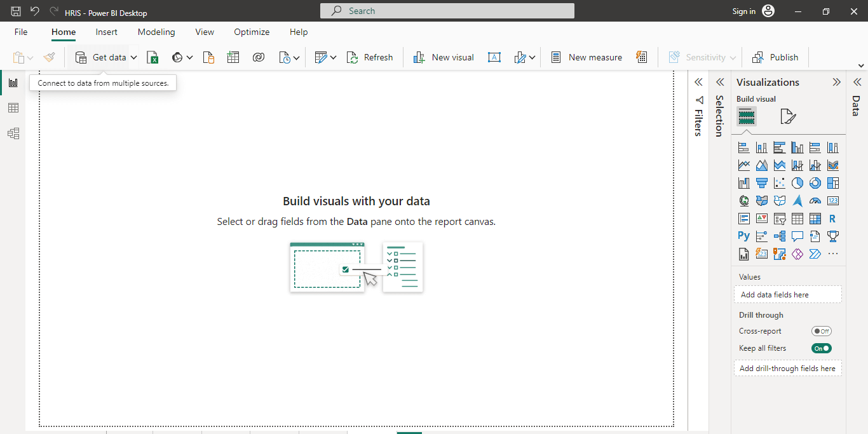The height and width of the screenshot is (434, 868).
Task: Expand the Filters pane
Action: (x=698, y=81)
